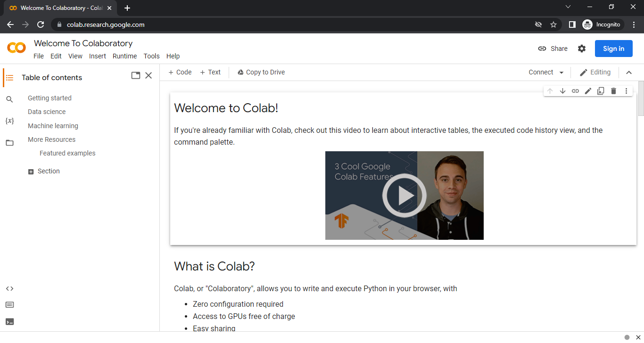Open the View menu
The height and width of the screenshot is (343, 644).
tap(75, 56)
